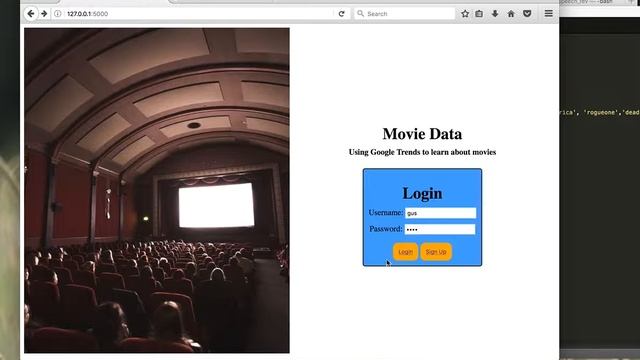Reload the page with the refresh icon
The height and width of the screenshot is (360, 640).
coord(342,14)
